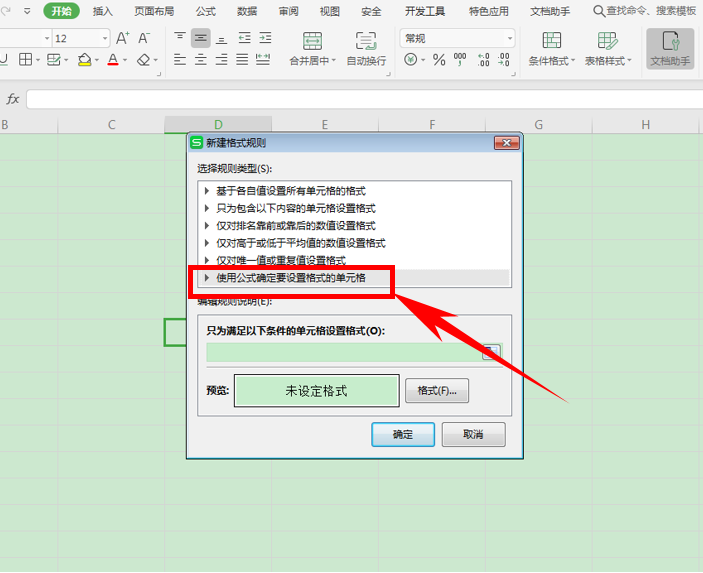
Task: Open the fill color dropdown arrow
Action: click(x=97, y=60)
